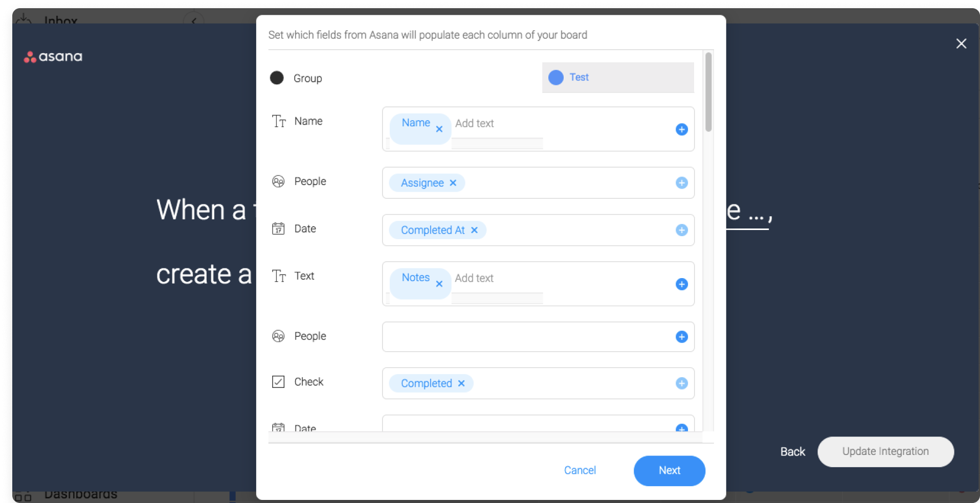Screen dimensions: 980x503
Task: Remove the Assignee tag
Action: coord(453,183)
